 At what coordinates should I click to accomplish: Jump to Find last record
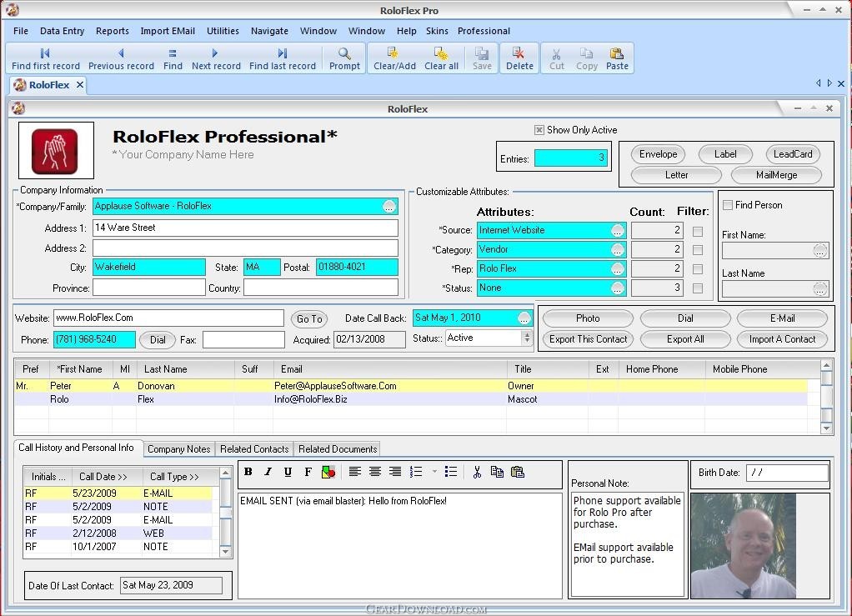point(283,58)
